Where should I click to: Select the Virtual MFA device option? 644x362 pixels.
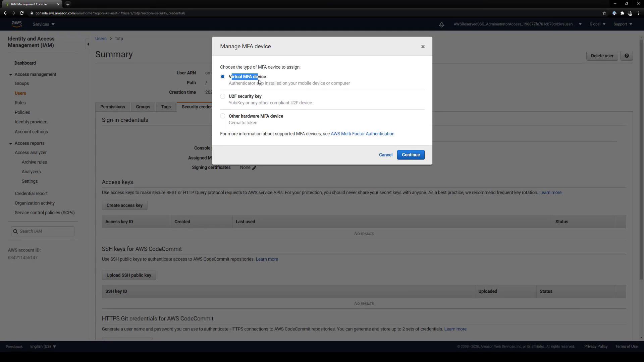point(222,77)
